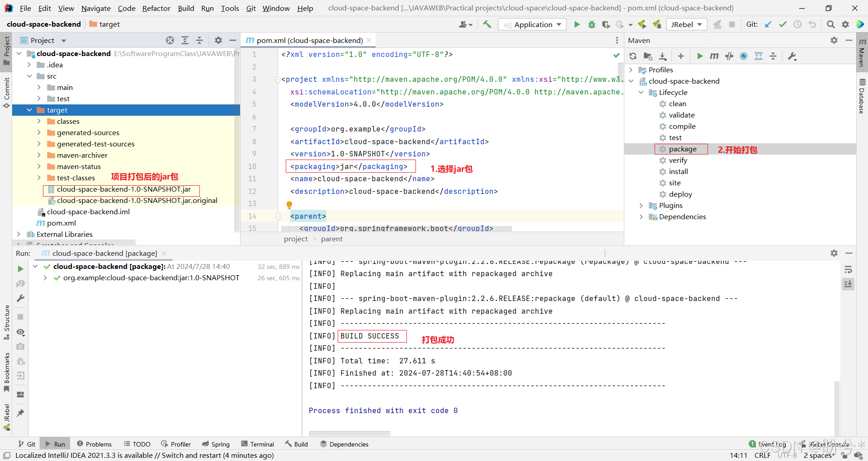Click the pin tab icon in Run panel
868x461 pixels.
[20, 413]
